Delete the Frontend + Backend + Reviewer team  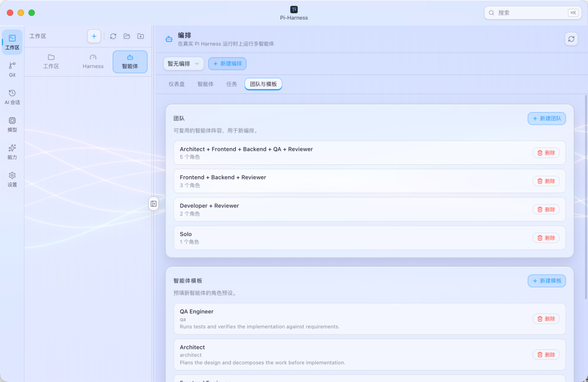(546, 181)
